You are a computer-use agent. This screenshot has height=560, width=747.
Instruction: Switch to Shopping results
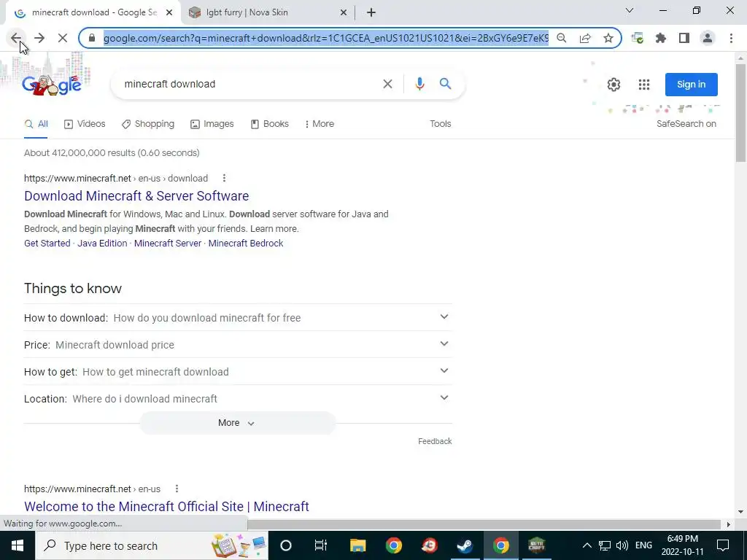(x=147, y=124)
